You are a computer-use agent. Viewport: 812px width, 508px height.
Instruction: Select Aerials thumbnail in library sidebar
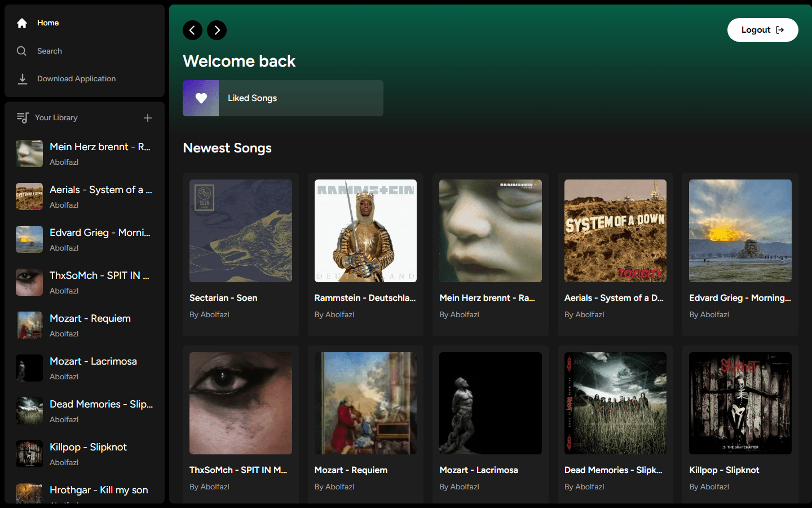(x=29, y=196)
